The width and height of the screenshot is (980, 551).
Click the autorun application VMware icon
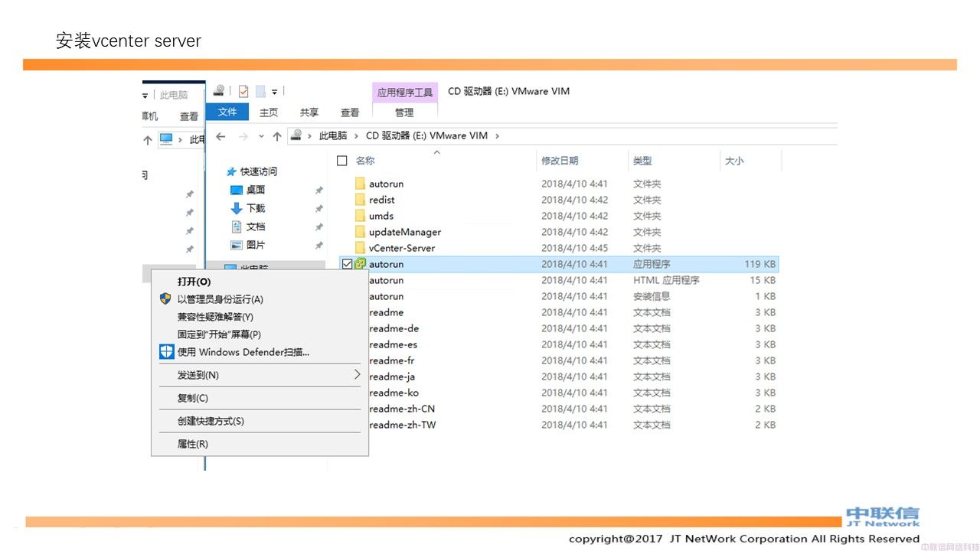(x=360, y=263)
